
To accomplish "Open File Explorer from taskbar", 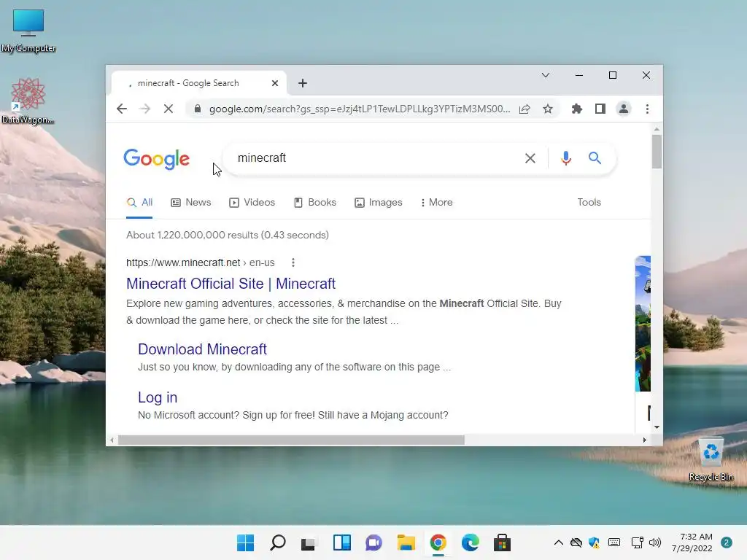I will pos(406,542).
